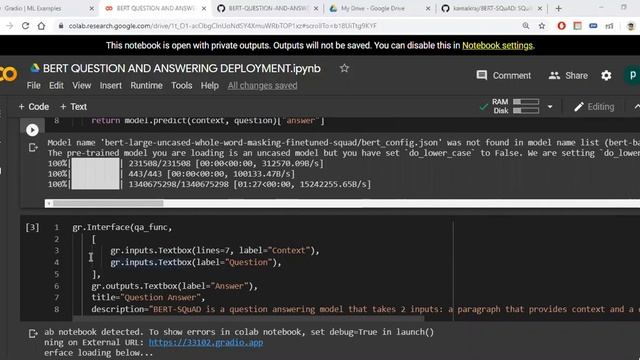Open the Comment button
The width and height of the screenshot is (640, 360).
(x=504, y=76)
